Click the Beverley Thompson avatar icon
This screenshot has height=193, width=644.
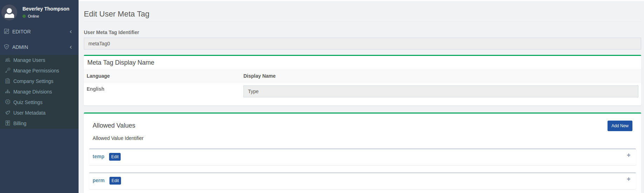point(9,12)
